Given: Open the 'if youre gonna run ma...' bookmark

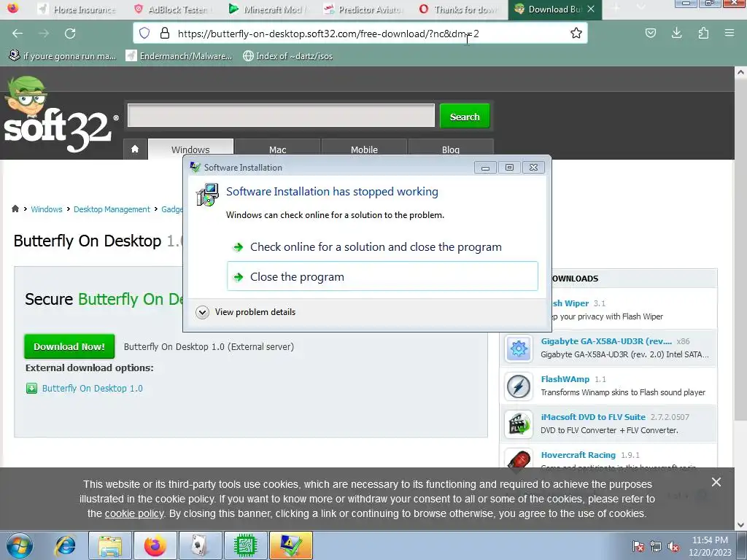Looking at the screenshot, I should click(x=63, y=55).
